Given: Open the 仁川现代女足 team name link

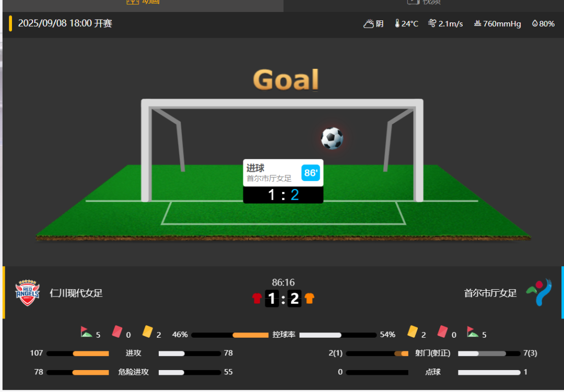Looking at the screenshot, I should coord(76,293).
